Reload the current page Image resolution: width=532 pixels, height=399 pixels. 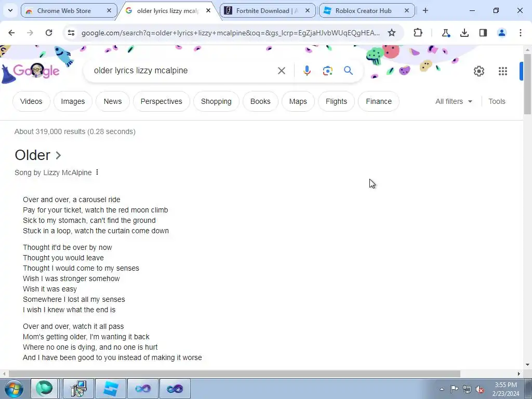(49, 33)
